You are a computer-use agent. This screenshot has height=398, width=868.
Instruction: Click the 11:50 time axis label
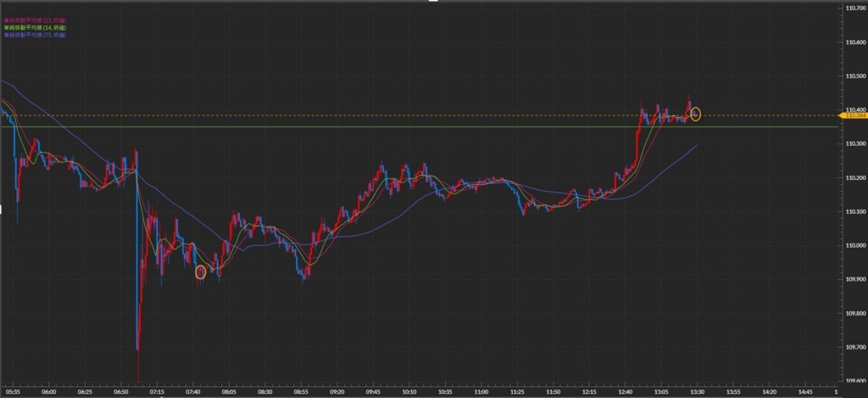553,391
